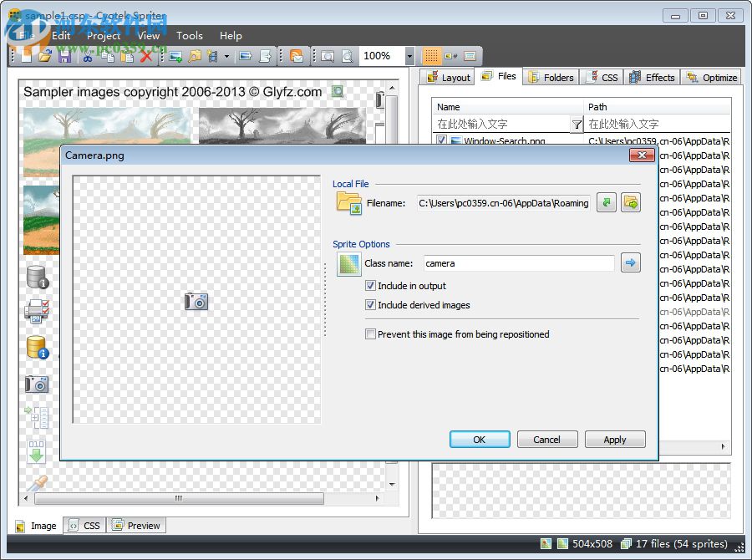Toggle the sprite numbering toolbar button
752x560 pixels.
pyautogui.click(x=451, y=56)
